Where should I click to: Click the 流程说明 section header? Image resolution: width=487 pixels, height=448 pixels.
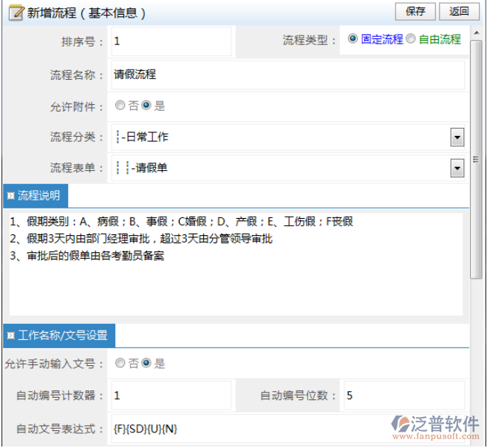coord(35,196)
